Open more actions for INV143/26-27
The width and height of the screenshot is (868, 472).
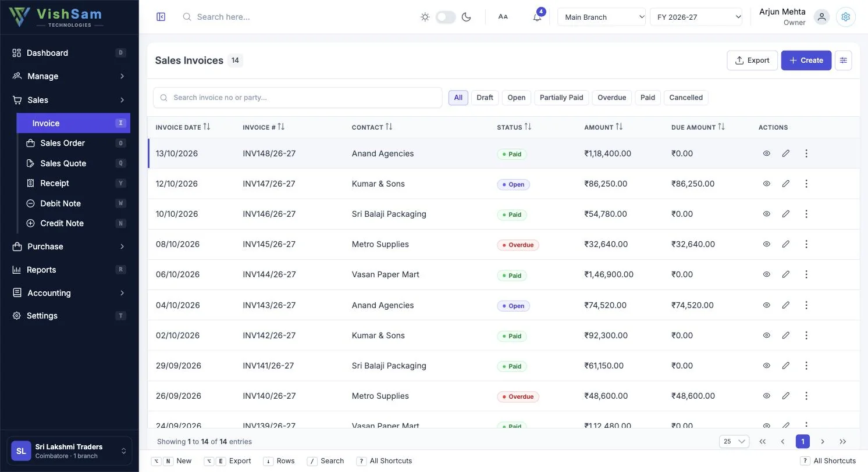coord(806,305)
